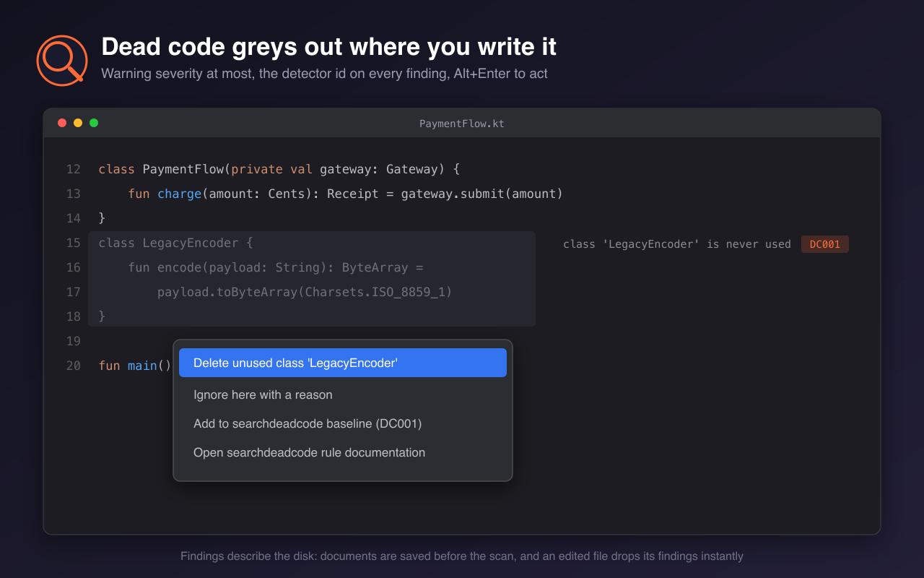The width and height of the screenshot is (924, 578).
Task: Click the greyed 'fun encode' line
Action: tap(276, 267)
